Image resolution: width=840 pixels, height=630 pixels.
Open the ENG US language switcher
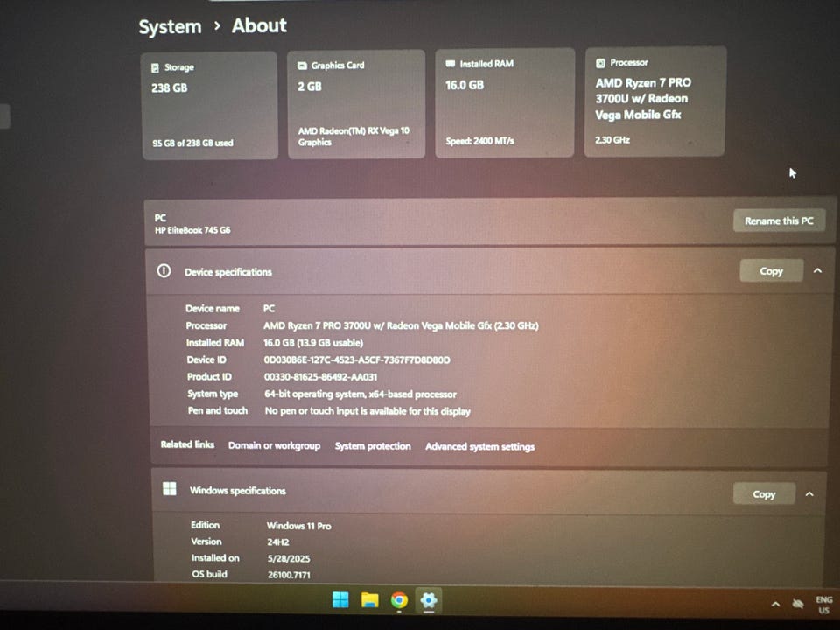(x=824, y=605)
